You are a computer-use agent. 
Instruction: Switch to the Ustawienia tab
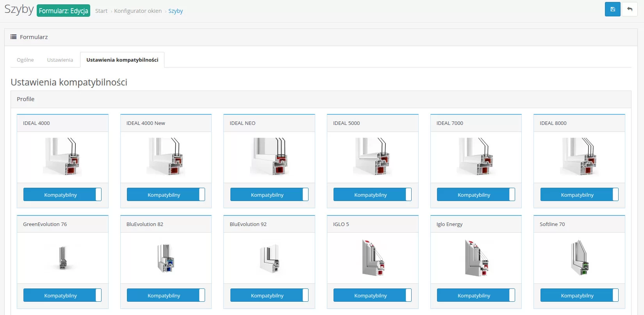60,60
